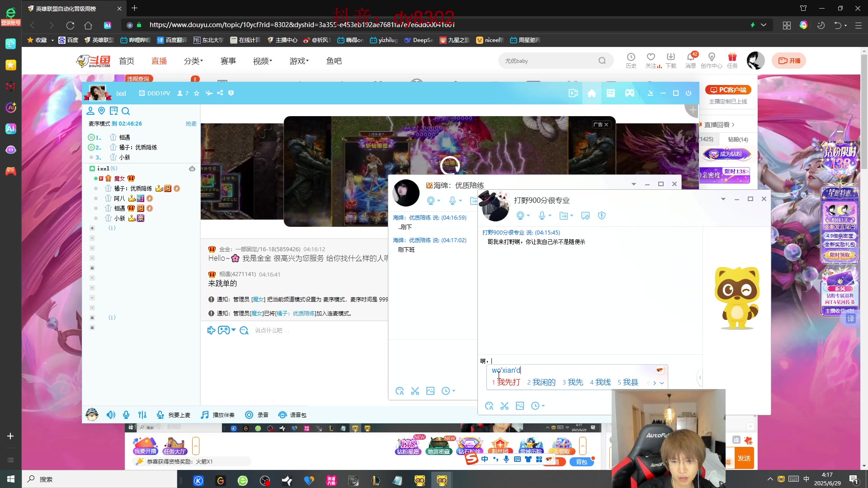868x488 pixels.
Task: Click the gamepad icon in the channel toolbar
Action: pos(630,93)
